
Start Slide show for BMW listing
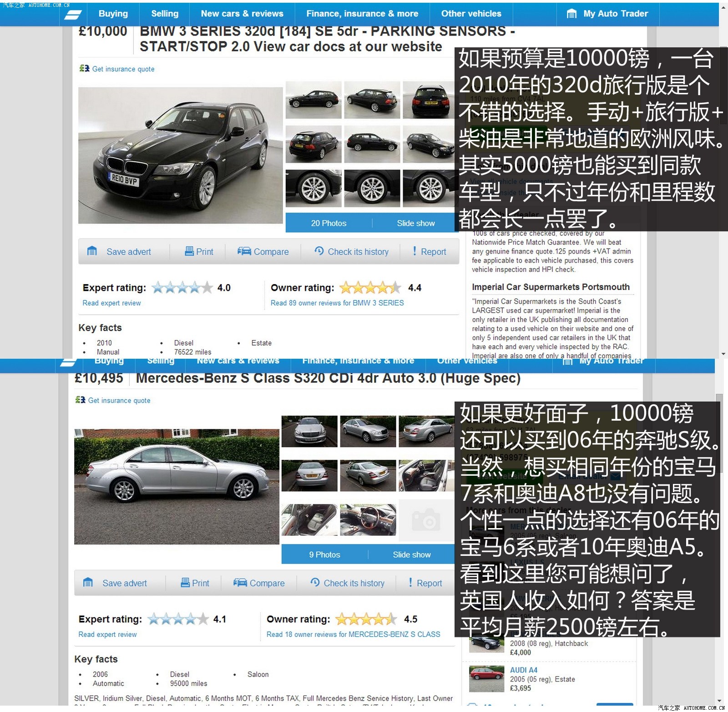415,223
